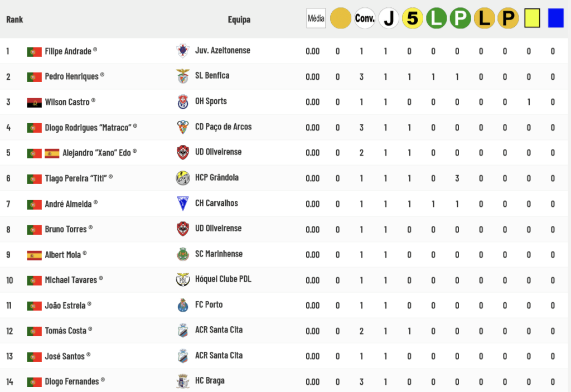Viewport: 571px width, 392px height.
Task: Sort by the Conv. column icon
Action: click(365, 18)
